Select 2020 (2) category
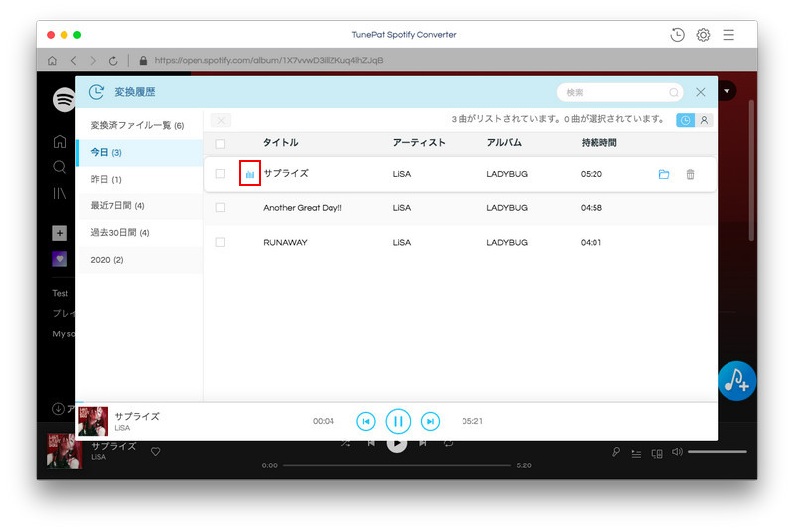The width and height of the screenshot is (794, 532). [140, 260]
